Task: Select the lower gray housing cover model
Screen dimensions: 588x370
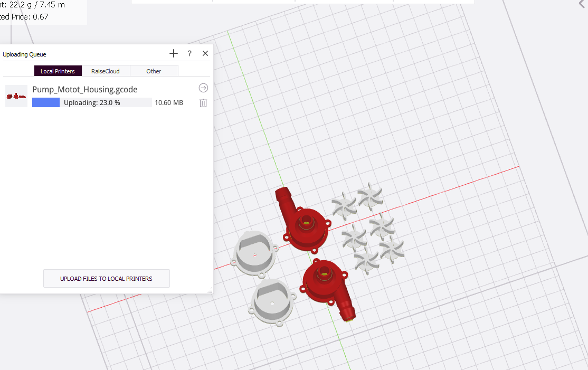Action: pyautogui.click(x=272, y=302)
